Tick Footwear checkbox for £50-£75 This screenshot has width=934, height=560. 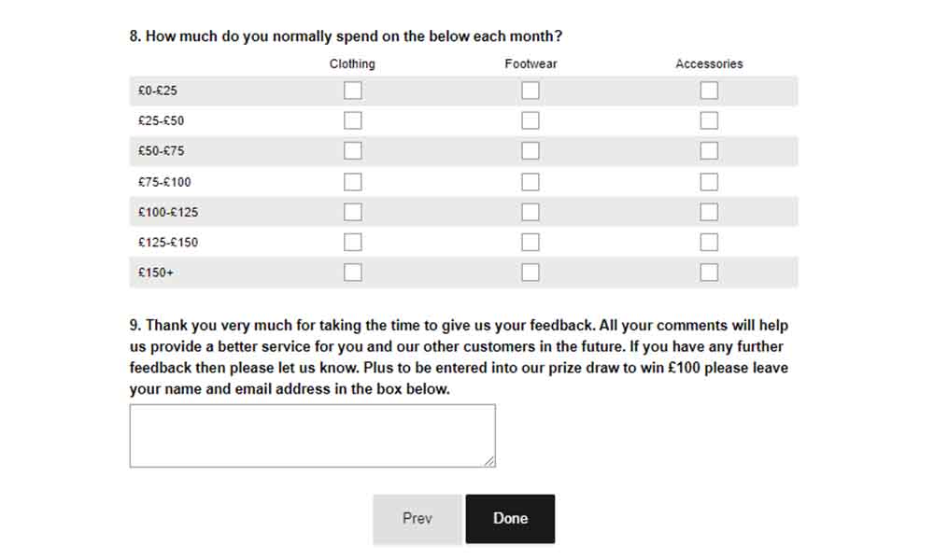tap(531, 151)
